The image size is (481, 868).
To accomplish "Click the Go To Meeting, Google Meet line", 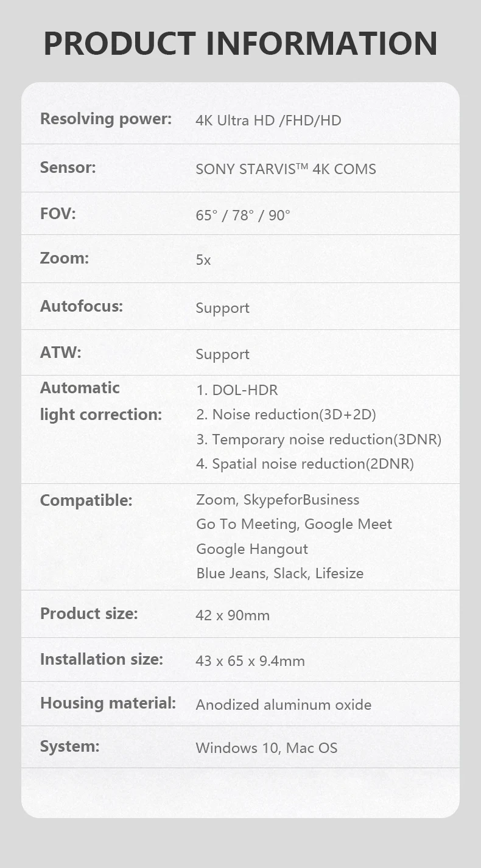I will point(293,524).
